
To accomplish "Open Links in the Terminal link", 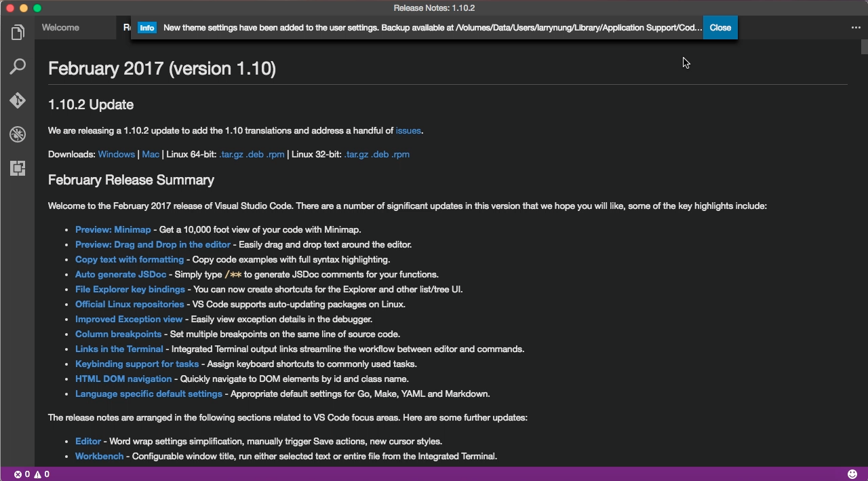I will (x=119, y=349).
